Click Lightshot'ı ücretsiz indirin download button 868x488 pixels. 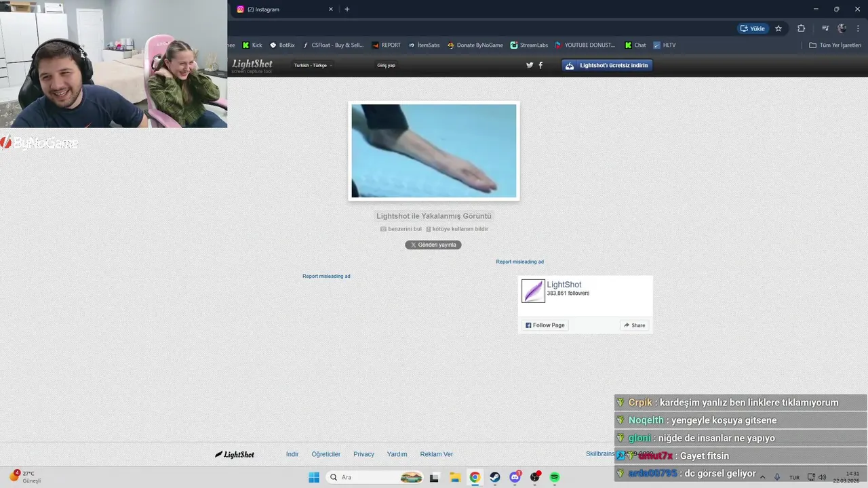[607, 66]
